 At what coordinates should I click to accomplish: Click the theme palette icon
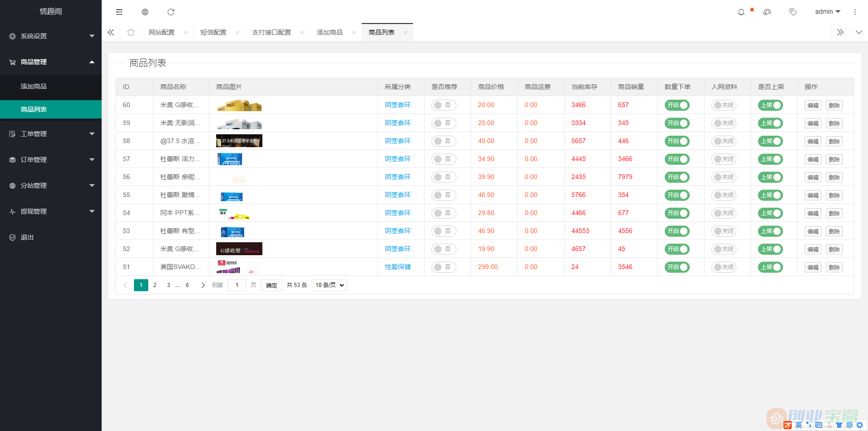click(x=768, y=12)
